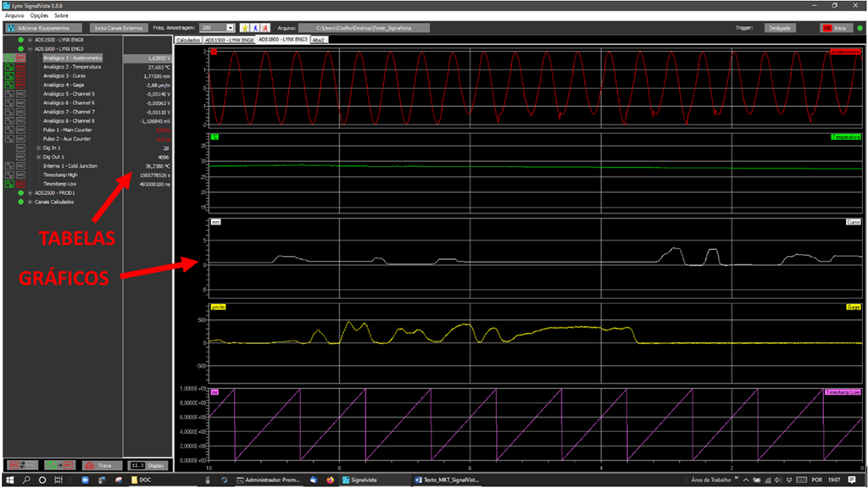Click the 27,603 °C value cell
The image size is (868, 488).
click(x=147, y=67)
